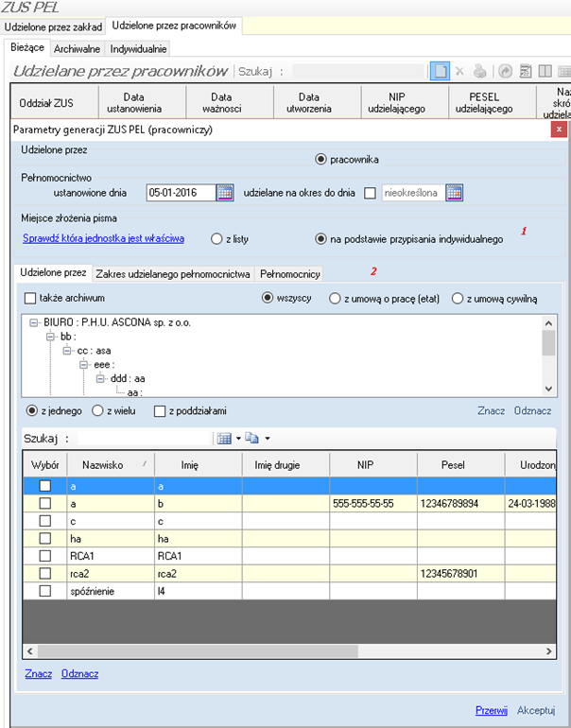Image resolution: width=571 pixels, height=728 pixels.
Task: Click the employee list Szukaj field
Action: pos(145,439)
